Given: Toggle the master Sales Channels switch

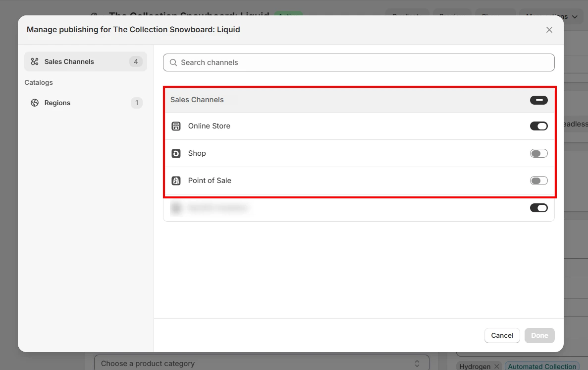Looking at the screenshot, I should (x=538, y=100).
